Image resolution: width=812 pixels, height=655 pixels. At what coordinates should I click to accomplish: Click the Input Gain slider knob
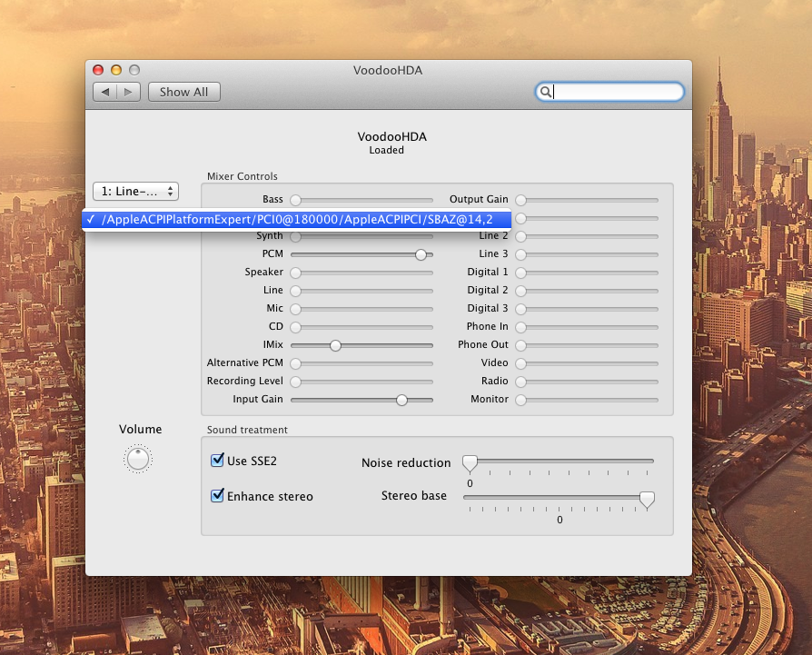click(401, 400)
